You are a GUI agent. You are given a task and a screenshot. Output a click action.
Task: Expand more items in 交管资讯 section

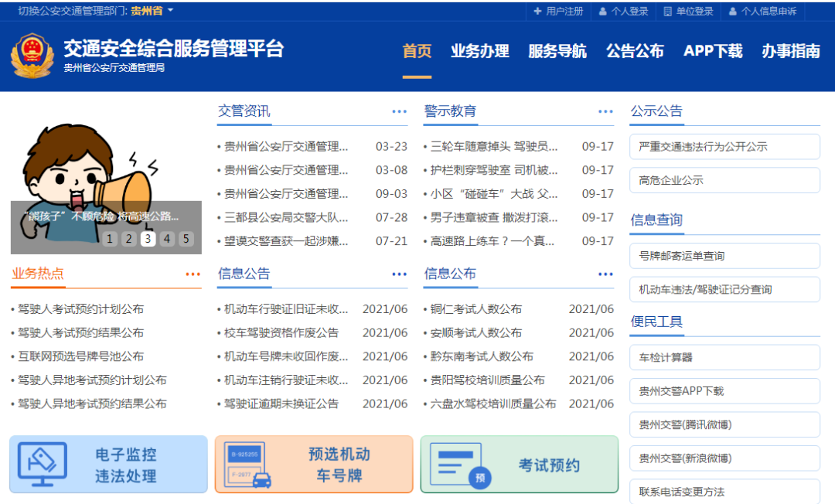coord(399,112)
